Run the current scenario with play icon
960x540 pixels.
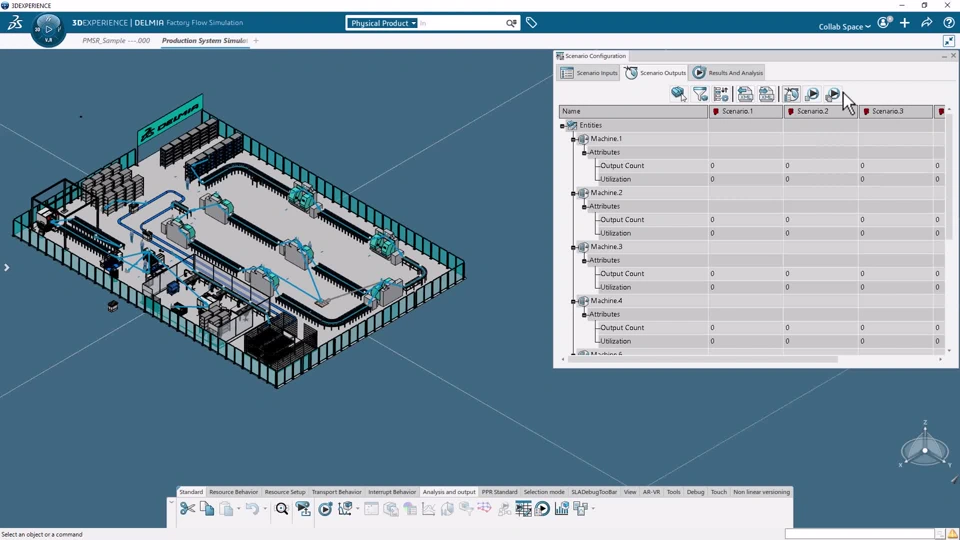pyautogui.click(x=812, y=94)
